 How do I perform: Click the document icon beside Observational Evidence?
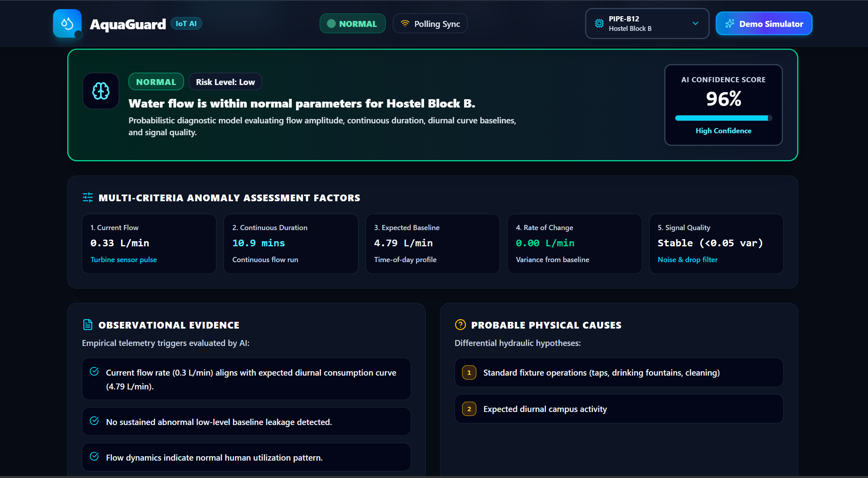tap(88, 325)
